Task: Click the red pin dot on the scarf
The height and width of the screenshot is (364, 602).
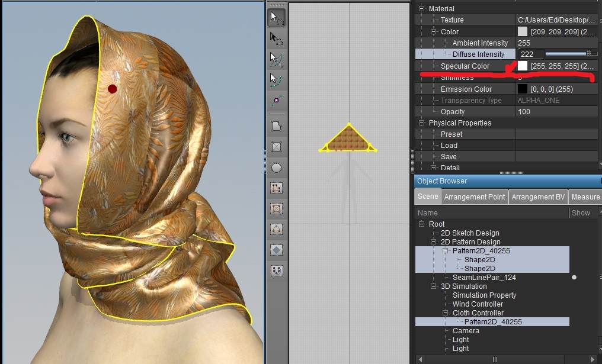Action: [112, 89]
